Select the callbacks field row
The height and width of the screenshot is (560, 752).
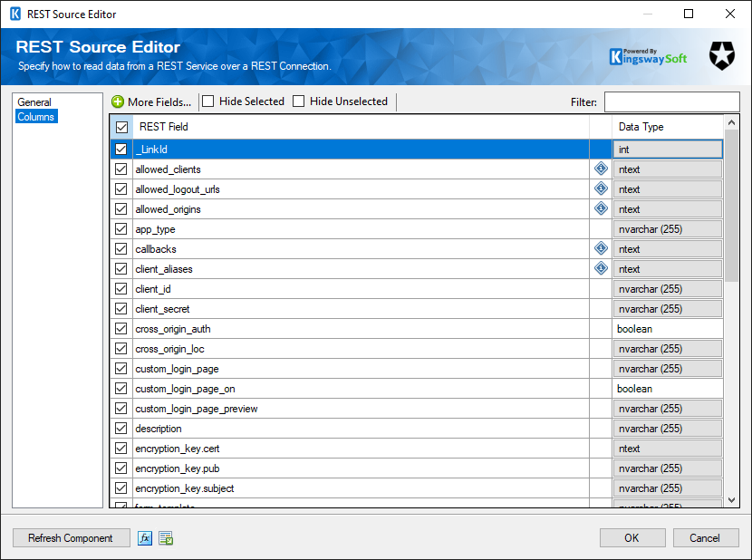point(361,249)
